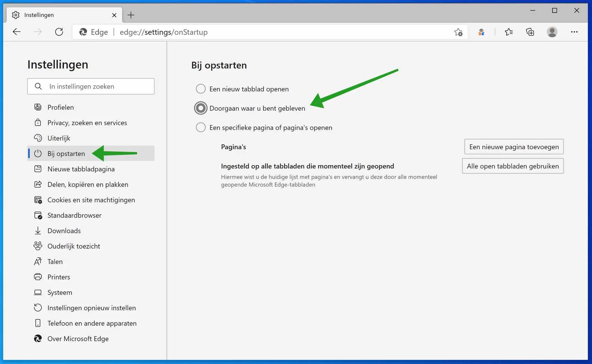Open the user profile avatar

552,32
